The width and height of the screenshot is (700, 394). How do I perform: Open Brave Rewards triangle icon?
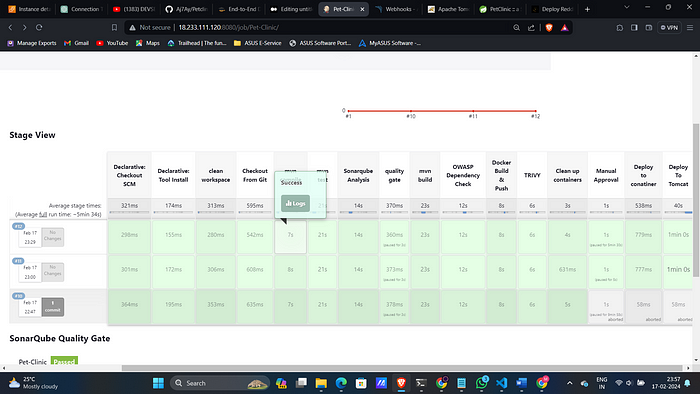point(564,27)
